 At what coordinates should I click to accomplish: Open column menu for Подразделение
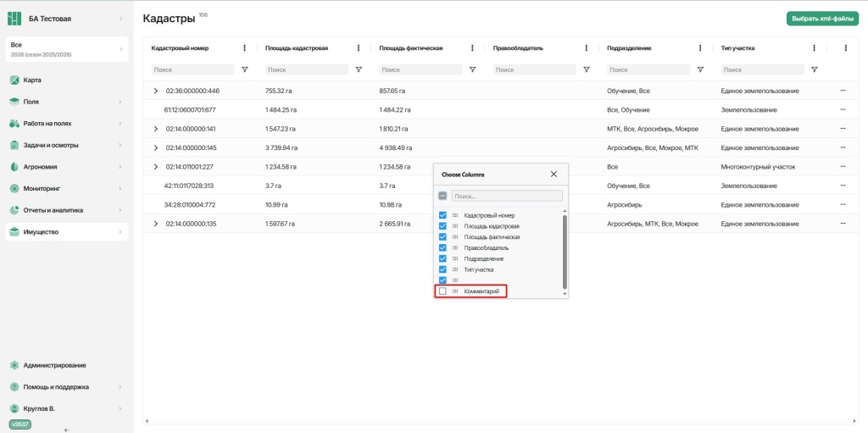point(700,48)
